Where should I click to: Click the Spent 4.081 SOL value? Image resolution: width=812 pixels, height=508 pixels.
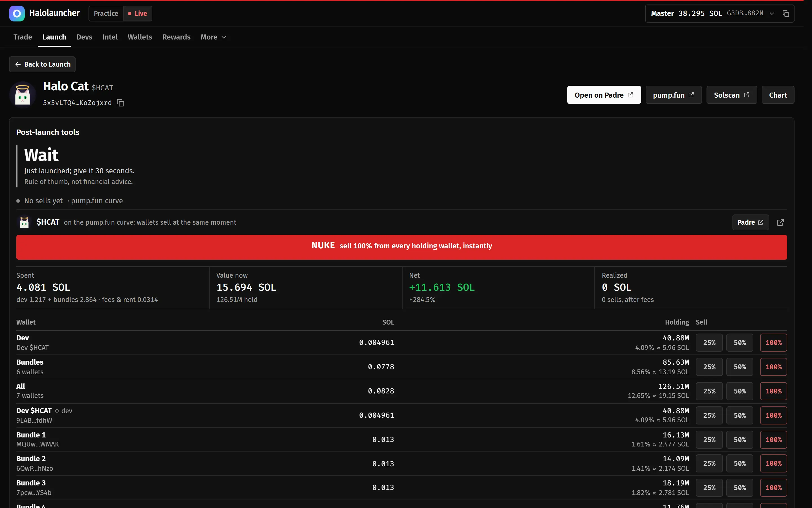[43, 287]
